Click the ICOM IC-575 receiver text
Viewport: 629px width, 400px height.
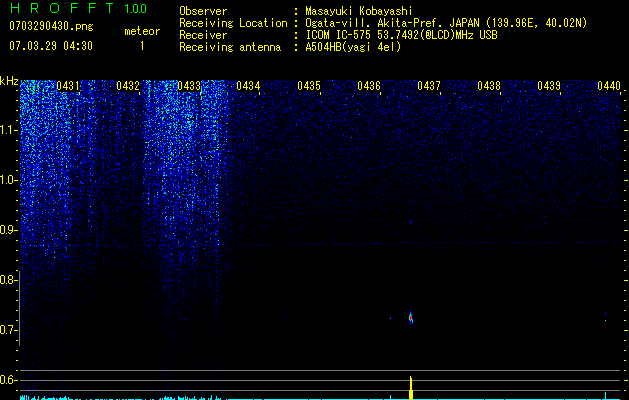click(401, 35)
